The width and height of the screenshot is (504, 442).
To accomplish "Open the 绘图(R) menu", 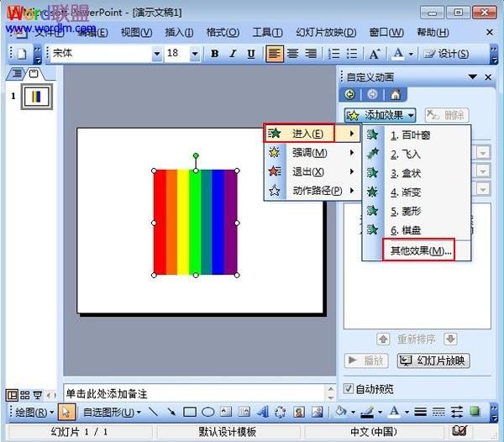I will click(x=34, y=412).
